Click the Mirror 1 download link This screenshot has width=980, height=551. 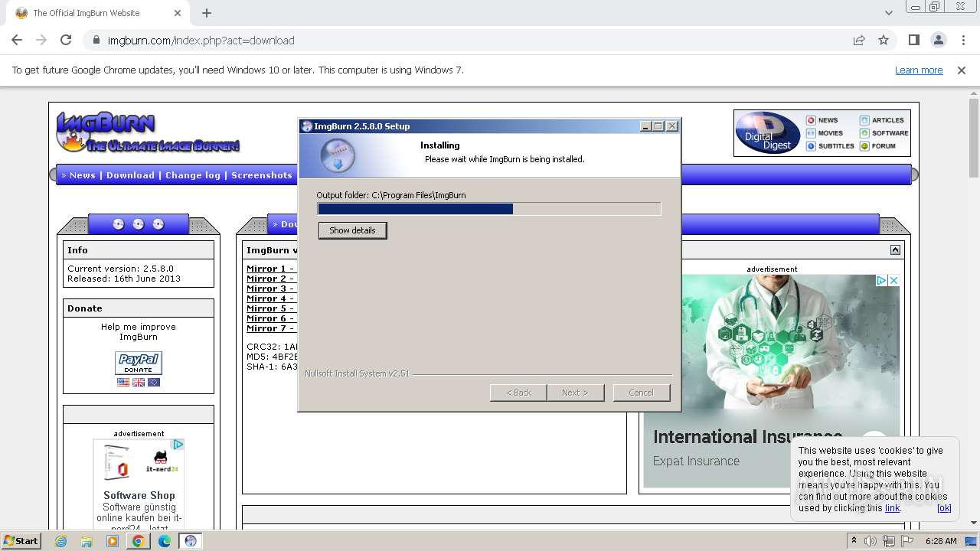[270, 269]
